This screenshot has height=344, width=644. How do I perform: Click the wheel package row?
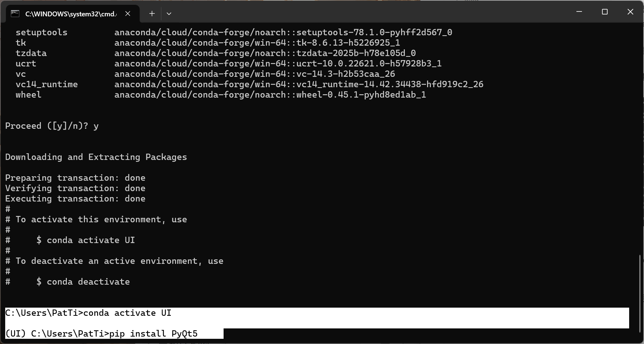221,95
